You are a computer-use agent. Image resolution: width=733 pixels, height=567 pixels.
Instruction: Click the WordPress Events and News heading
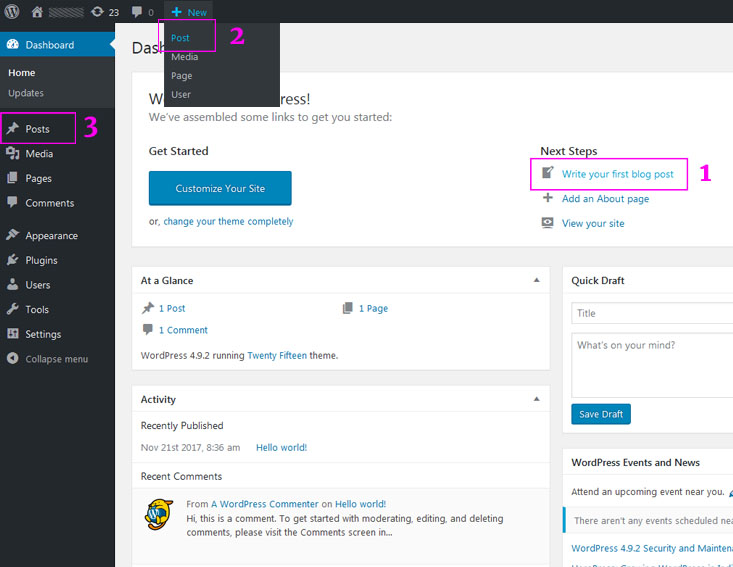point(635,462)
